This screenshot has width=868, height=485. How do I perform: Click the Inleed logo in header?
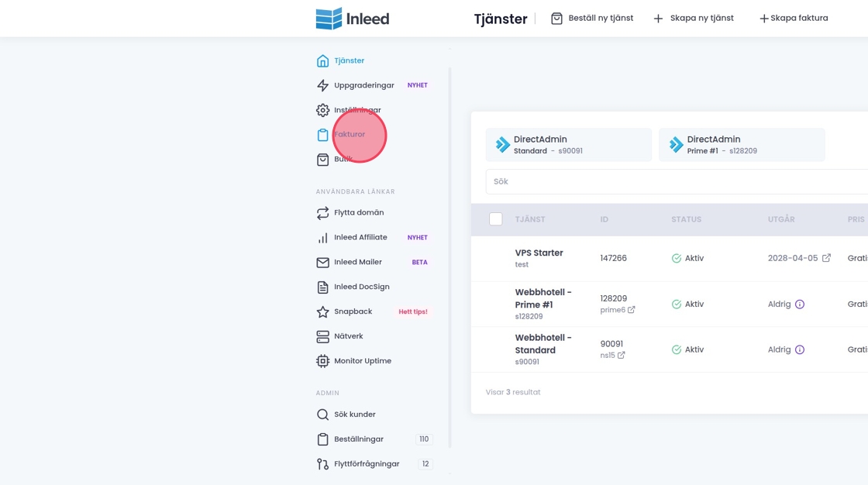[353, 19]
